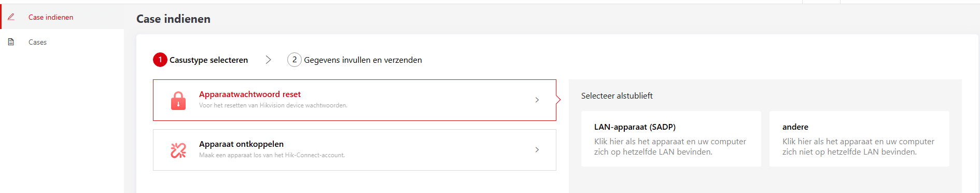Click the pencil icon beside Case indienen
980x193 pixels.
click(x=11, y=17)
